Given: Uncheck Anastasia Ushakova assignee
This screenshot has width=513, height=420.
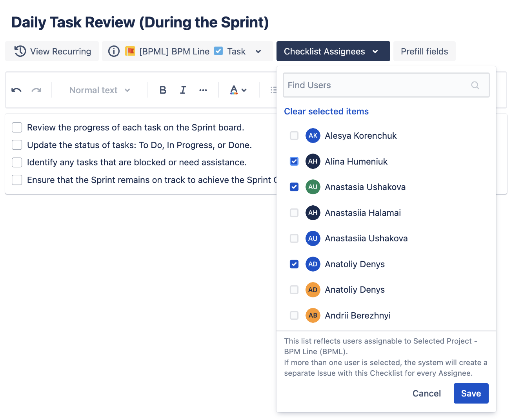Looking at the screenshot, I should click(x=294, y=187).
